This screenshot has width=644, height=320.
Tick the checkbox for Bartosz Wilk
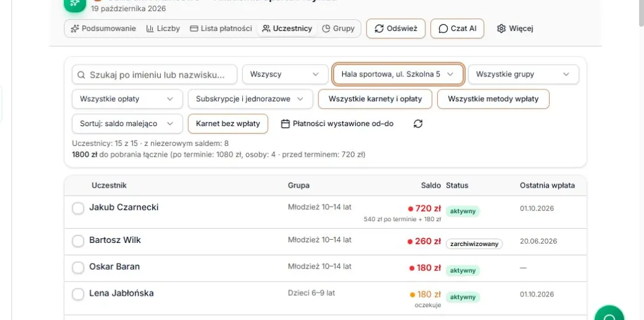pos(78,241)
